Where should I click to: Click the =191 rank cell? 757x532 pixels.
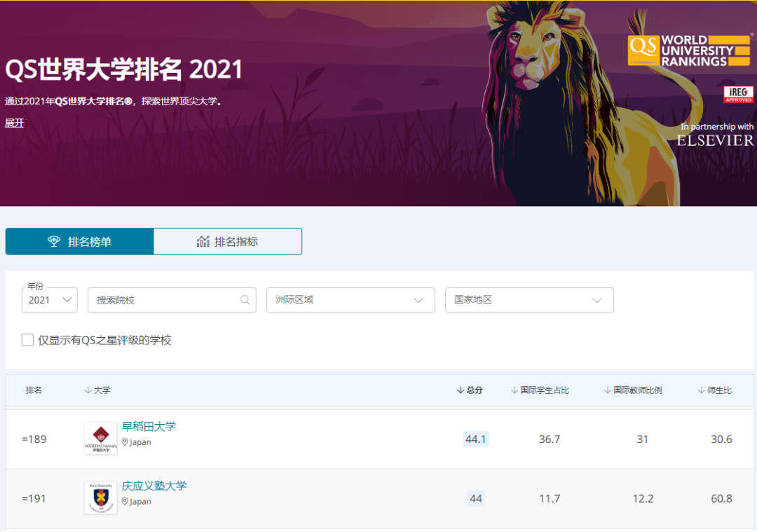pyautogui.click(x=34, y=498)
